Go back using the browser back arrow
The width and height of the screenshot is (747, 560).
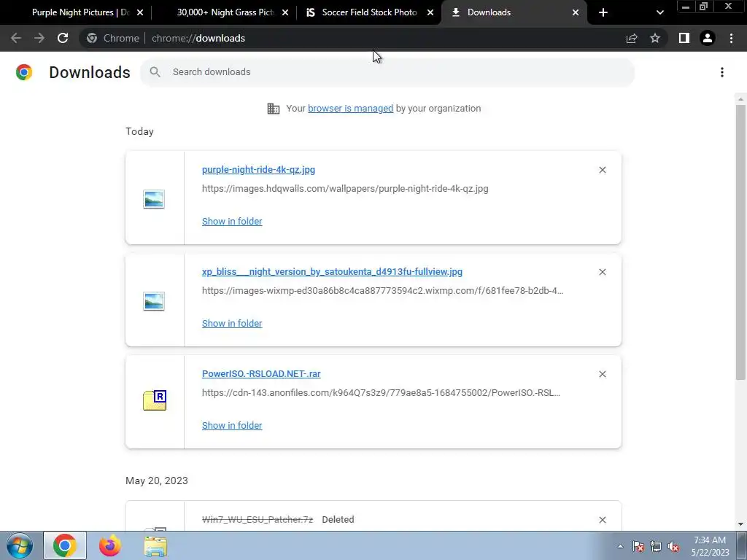(x=16, y=38)
